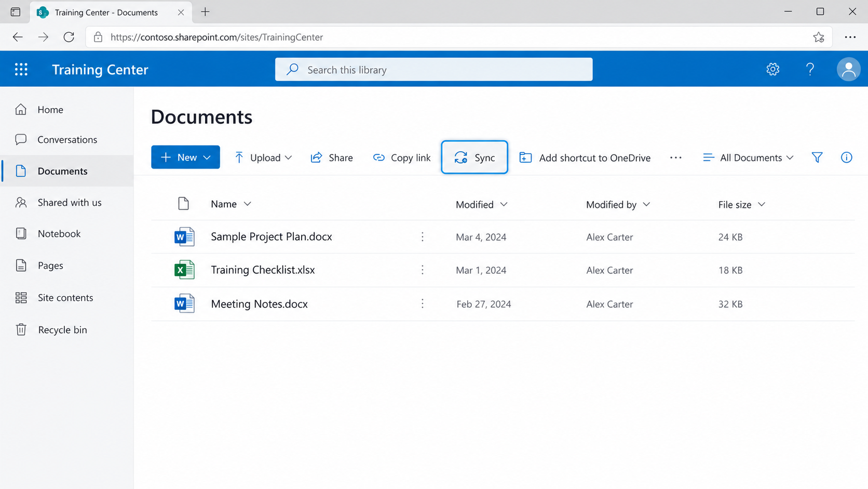
Task: Click the Search this library box
Action: coord(433,69)
